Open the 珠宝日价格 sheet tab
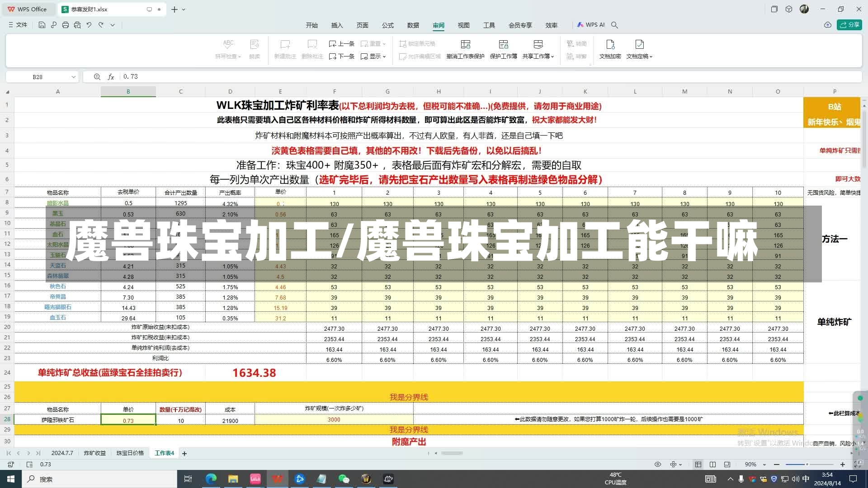The width and height of the screenshot is (868, 488). (x=130, y=453)
